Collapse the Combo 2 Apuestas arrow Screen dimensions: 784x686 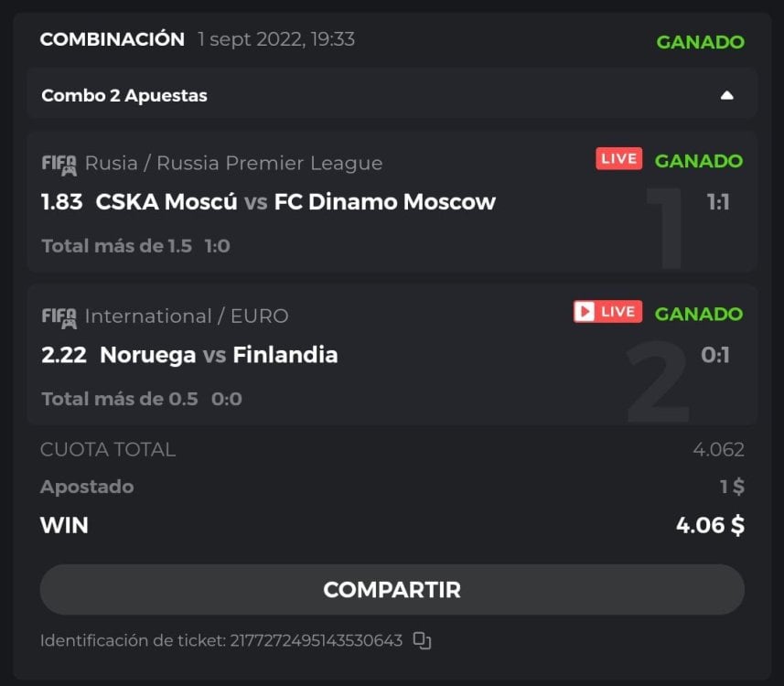click(726, 95)
